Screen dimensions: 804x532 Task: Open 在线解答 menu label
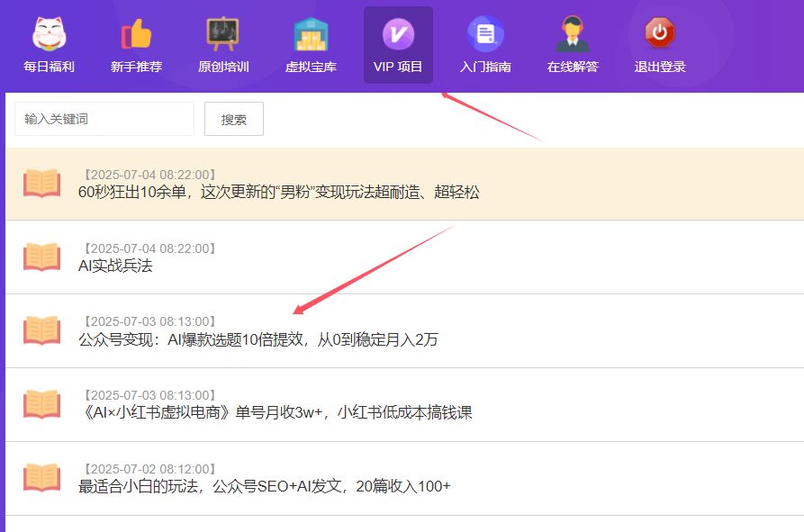coord(573,67)
